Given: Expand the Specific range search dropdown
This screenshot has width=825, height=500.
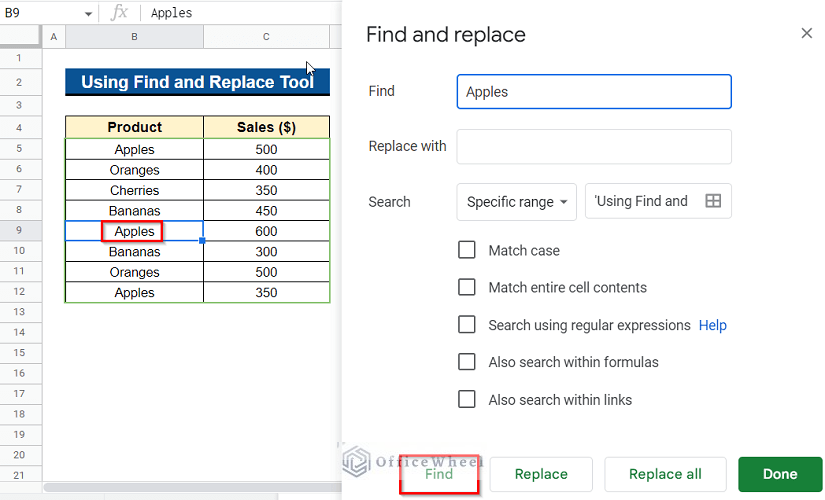Looking at the screenshot, I should point(516,201).
